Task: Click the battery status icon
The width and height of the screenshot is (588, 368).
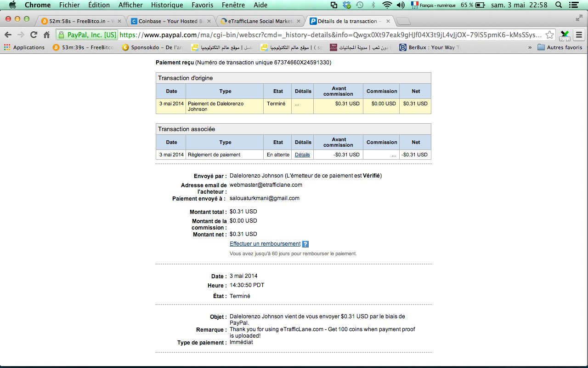Action: 481,5
